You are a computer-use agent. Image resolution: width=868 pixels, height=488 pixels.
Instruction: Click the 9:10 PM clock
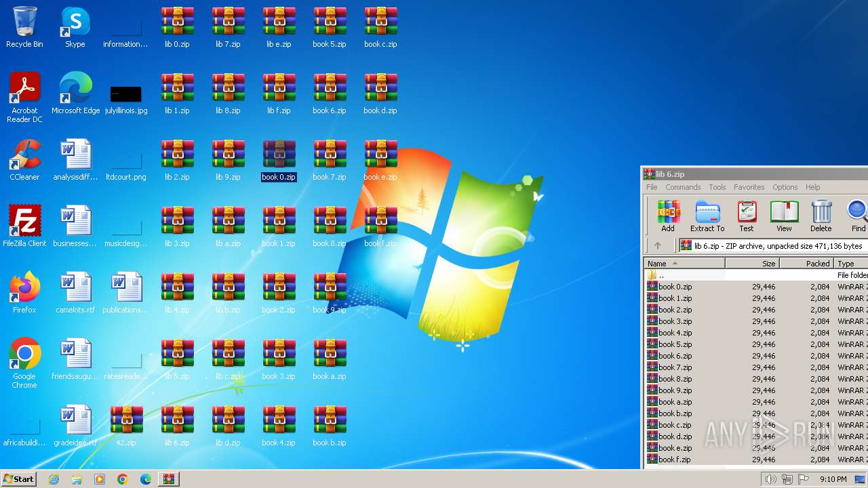coord(833,479)
